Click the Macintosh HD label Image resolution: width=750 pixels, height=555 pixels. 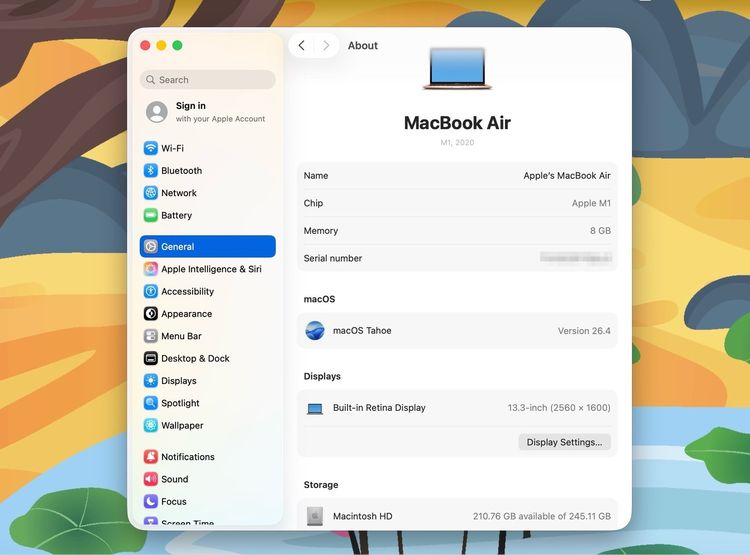pos(363,516)
